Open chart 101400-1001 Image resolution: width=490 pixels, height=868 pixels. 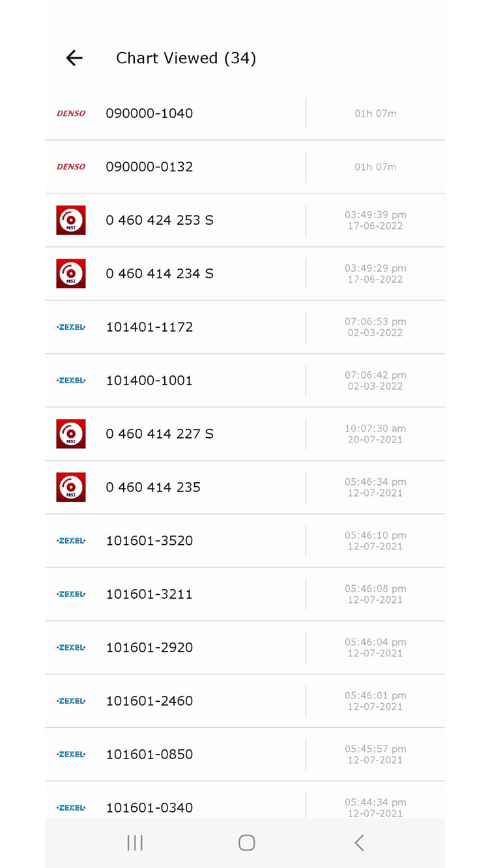[149, 381]
